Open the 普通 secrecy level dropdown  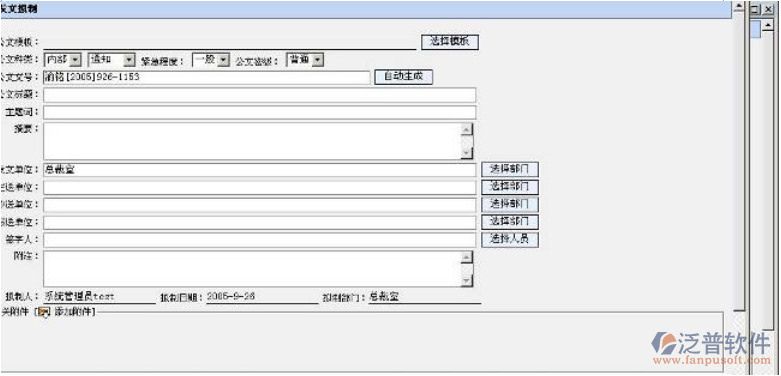coord(305,60)
